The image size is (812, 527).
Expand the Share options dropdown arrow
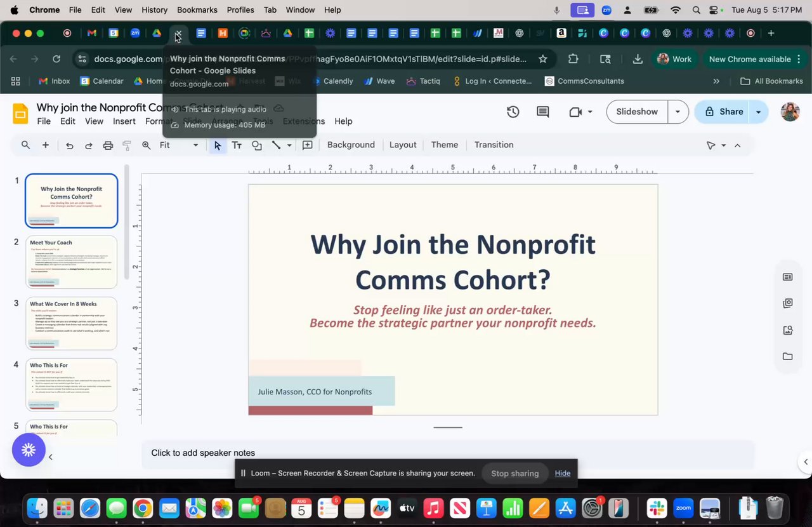758,112
